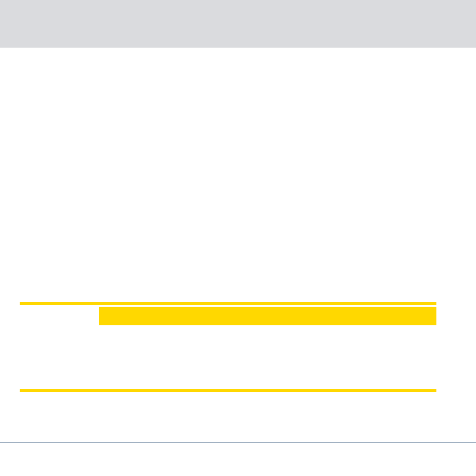Click the thin yellow line above thick bar
The width and height of the screenshot is (476, 476).
click(x=228, y=304)
